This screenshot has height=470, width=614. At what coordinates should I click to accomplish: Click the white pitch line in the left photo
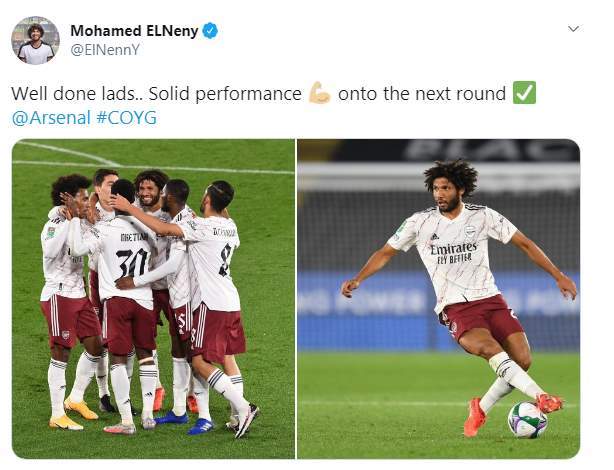coord(154,168)
